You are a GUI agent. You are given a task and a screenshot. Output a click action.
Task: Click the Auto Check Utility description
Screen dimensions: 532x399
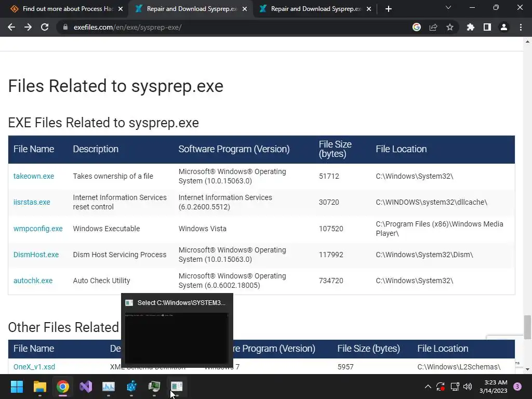pos(101,281)
